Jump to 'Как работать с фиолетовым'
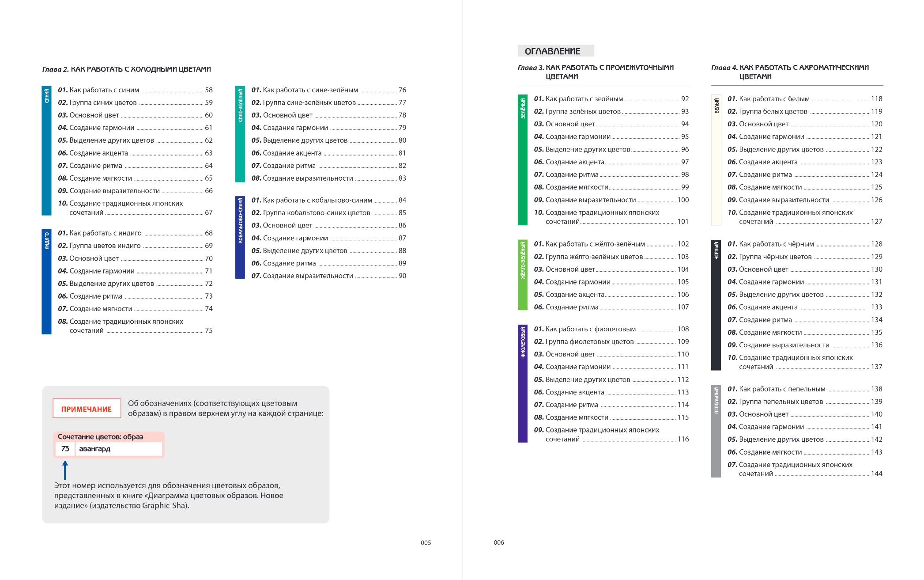This screenshot has width=924, height=580. coord(590,329)
